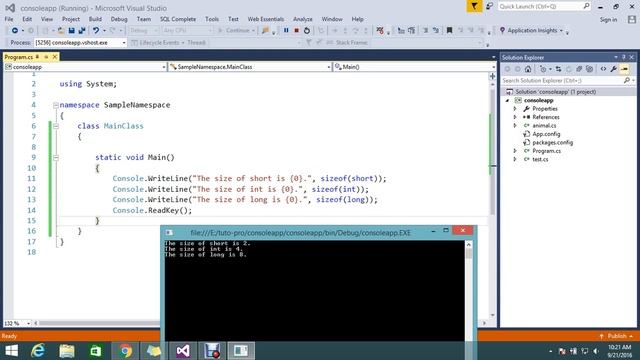Open the File menu
Viewport: 640px width, 360px height.
[9, 19]
